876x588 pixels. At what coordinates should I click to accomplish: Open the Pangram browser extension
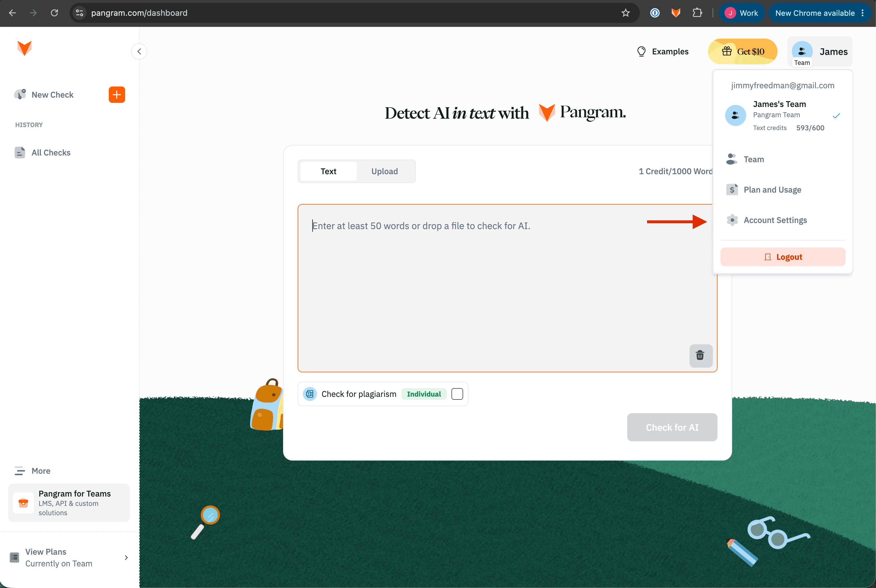point(676,13)
